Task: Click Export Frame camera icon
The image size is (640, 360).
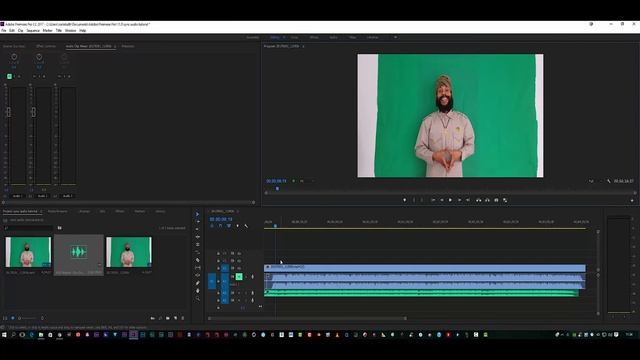Action: (x=496, y=200)
